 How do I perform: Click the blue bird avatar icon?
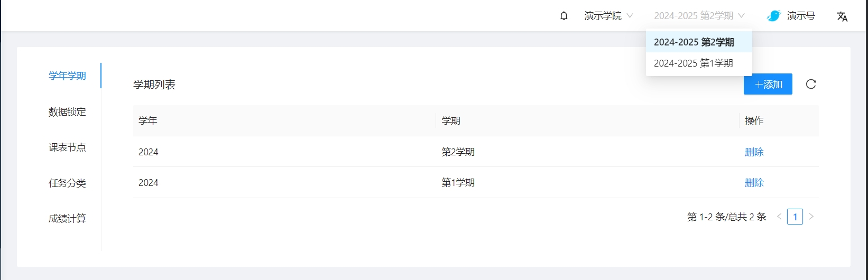(x=774, y=16)
